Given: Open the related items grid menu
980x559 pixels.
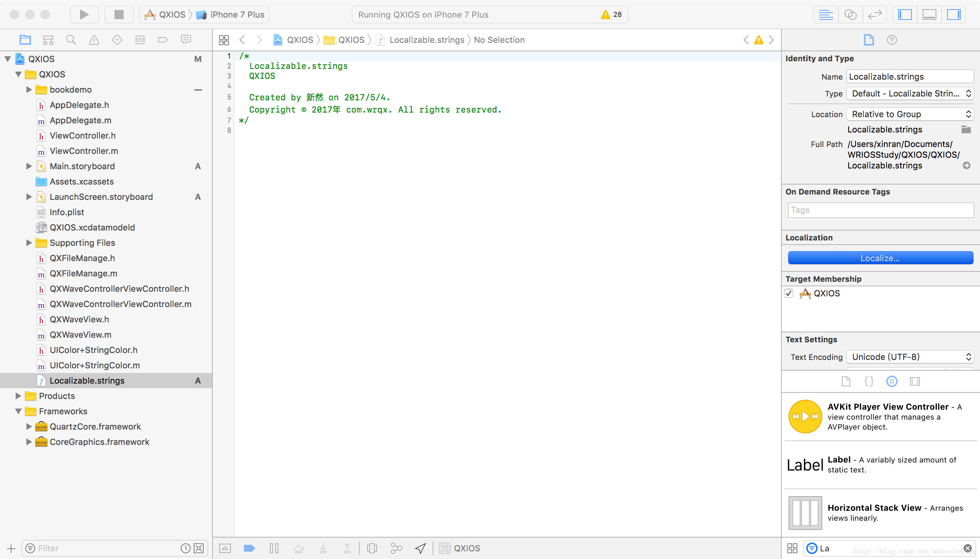Looking at the screenshot, I should (224, 40).
